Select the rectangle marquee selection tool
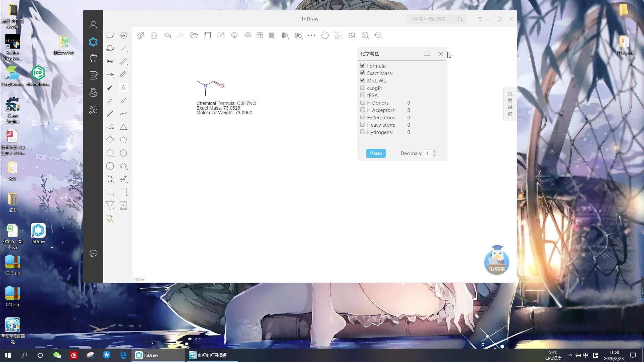 [110, 35]
